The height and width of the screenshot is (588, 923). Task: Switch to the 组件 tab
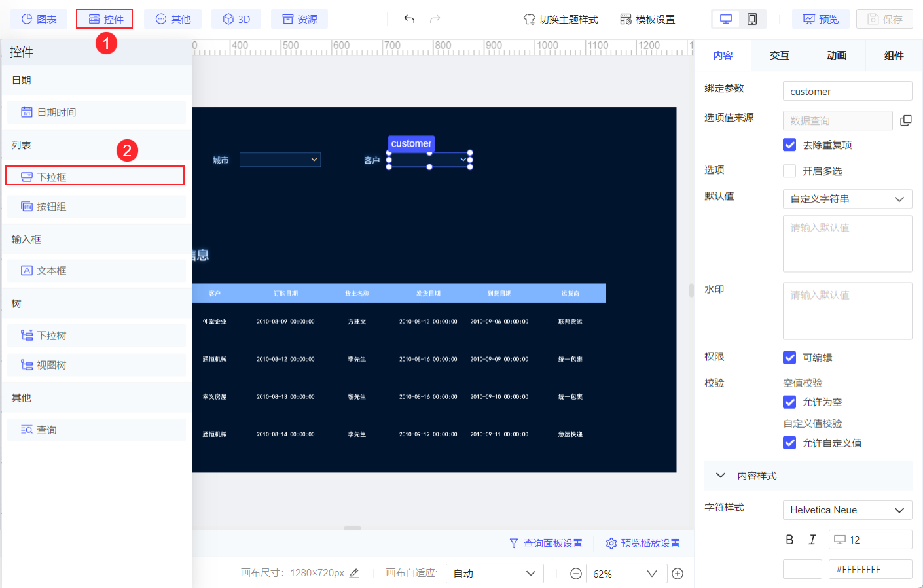[x=894, y=56]
